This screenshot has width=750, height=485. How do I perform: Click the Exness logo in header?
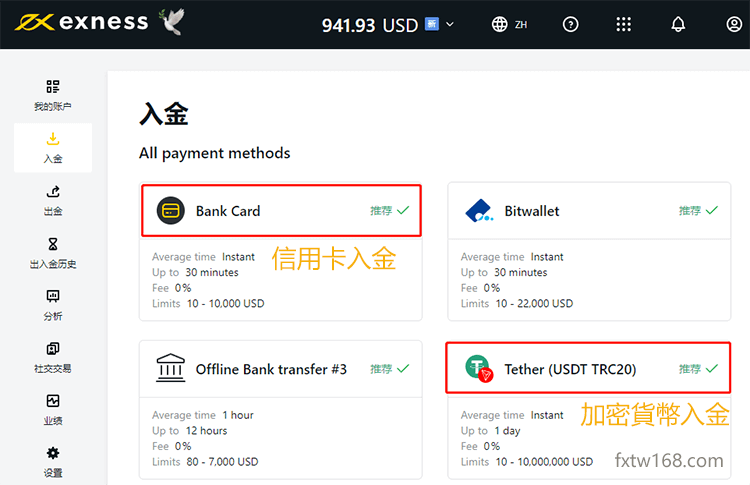click(81, 22)
